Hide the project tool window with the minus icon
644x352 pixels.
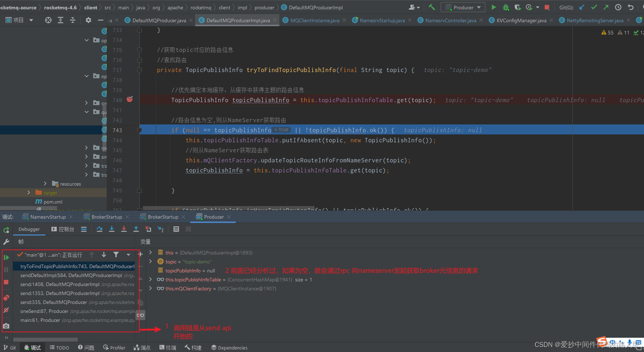pyautogui.click(x=101, y=20)
